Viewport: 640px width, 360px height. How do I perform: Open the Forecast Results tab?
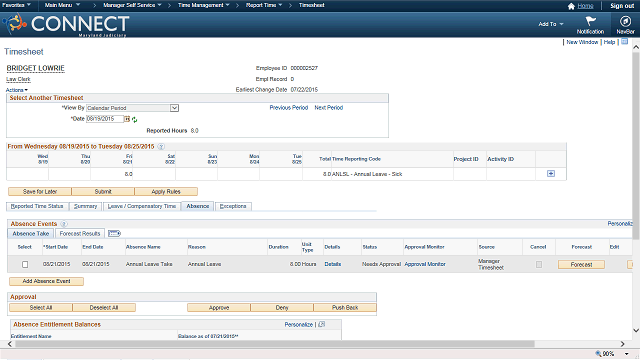coord(80,233)
